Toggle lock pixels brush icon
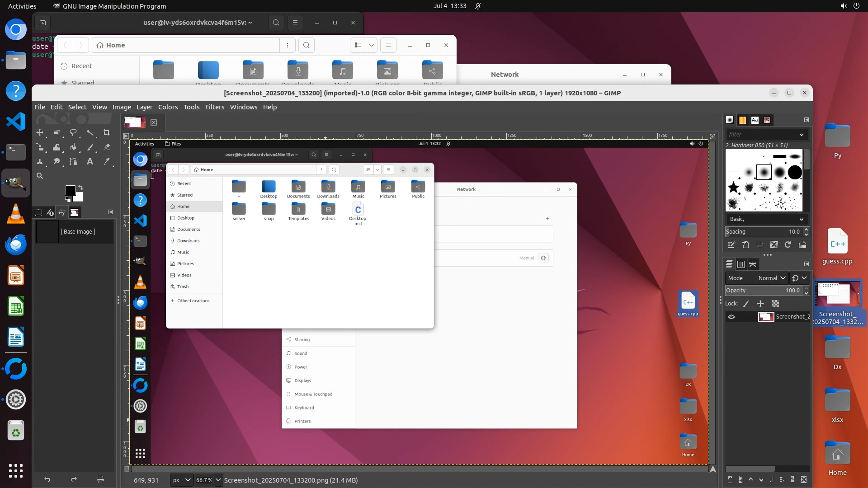The image size is (868, 488). 746,304
